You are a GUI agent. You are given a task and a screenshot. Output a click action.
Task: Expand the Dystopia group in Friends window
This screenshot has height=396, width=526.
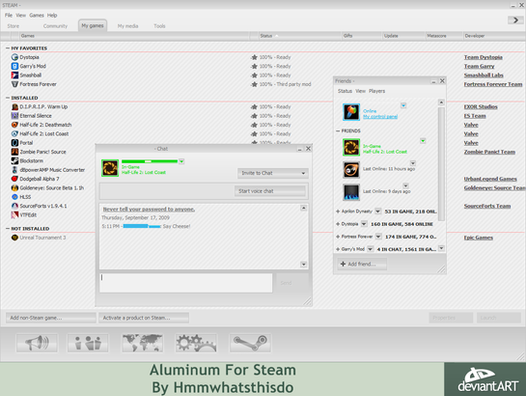click(338, 224)
